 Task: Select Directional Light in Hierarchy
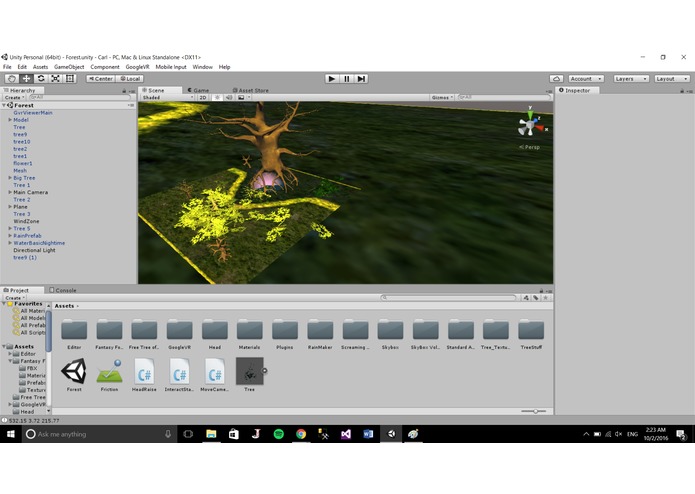click(34, 250)
